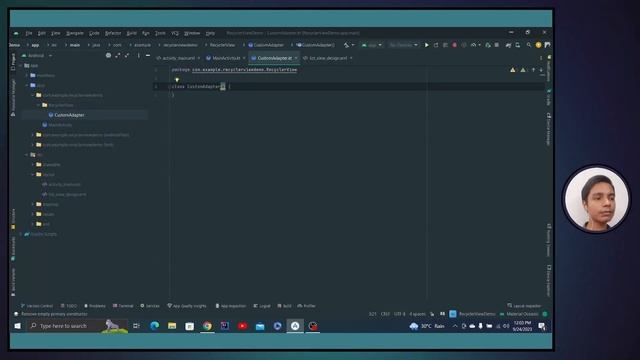640x360 pixels.
Task: Open the TODO tool window
Action: [x=69, y=306]
